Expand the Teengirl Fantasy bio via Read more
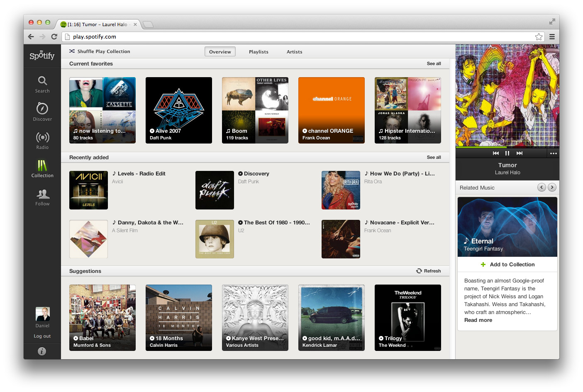 click(478, 320)
